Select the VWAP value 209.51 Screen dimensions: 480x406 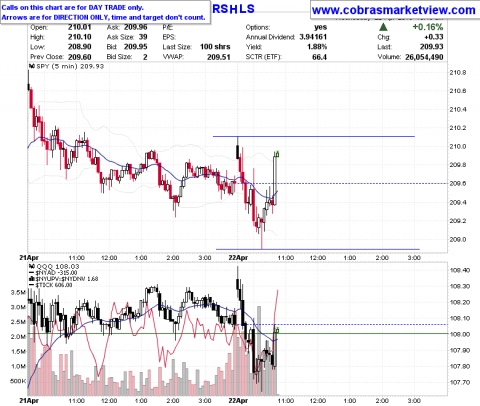coord(219,57)
